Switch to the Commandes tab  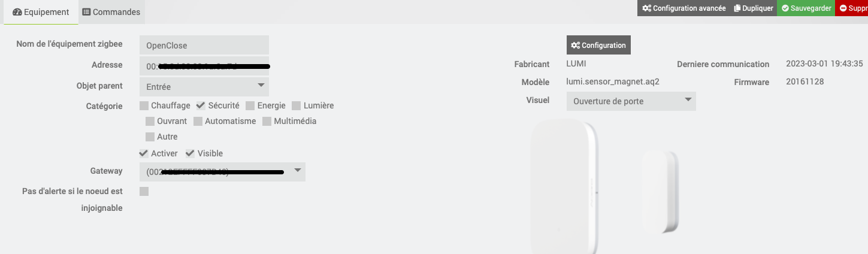click(111, 12)
